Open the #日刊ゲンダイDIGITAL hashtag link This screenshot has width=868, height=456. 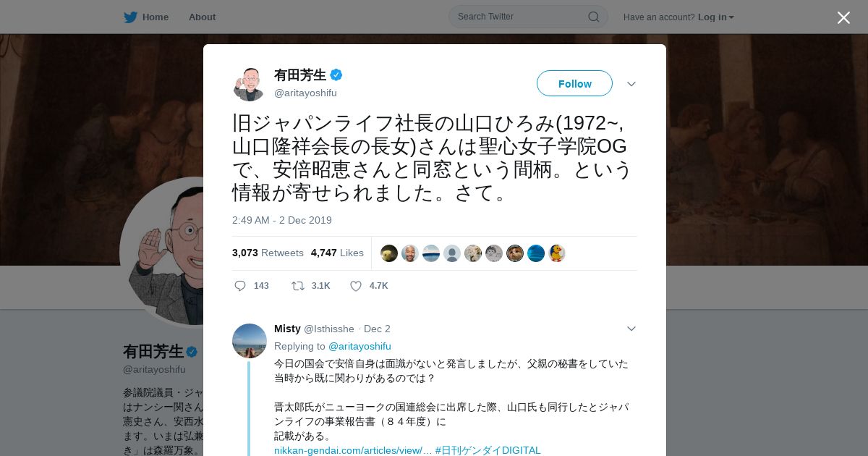488,450
